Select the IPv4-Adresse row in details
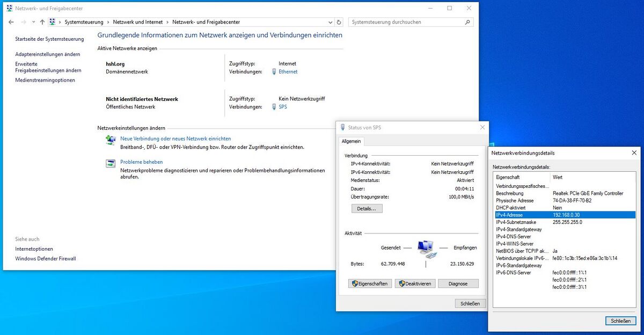 tap(563, 215)
